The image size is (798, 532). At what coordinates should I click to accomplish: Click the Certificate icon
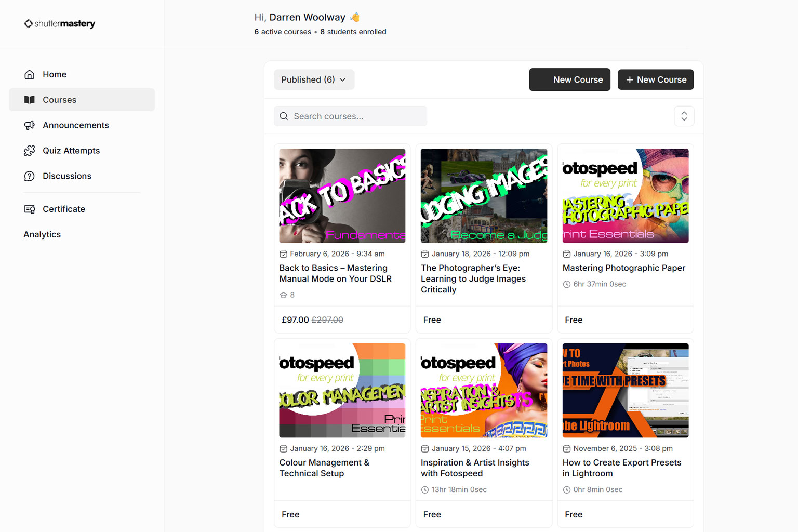[30, 209]
